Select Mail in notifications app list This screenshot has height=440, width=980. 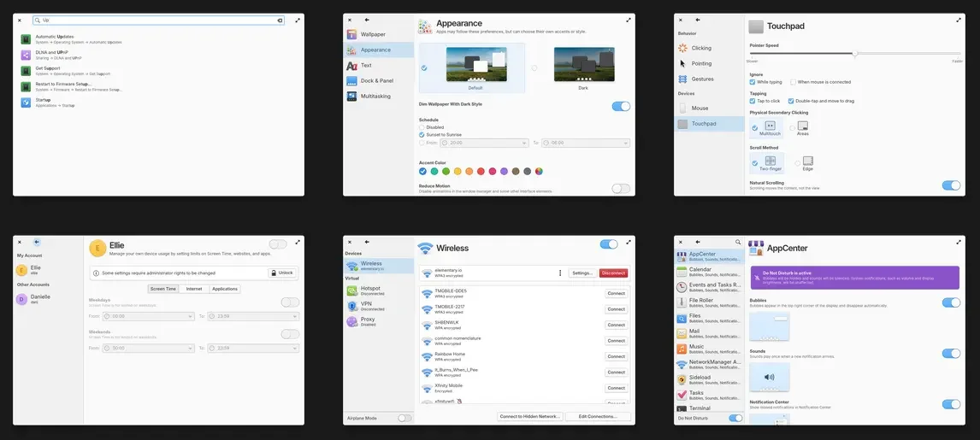click(709, 334)
